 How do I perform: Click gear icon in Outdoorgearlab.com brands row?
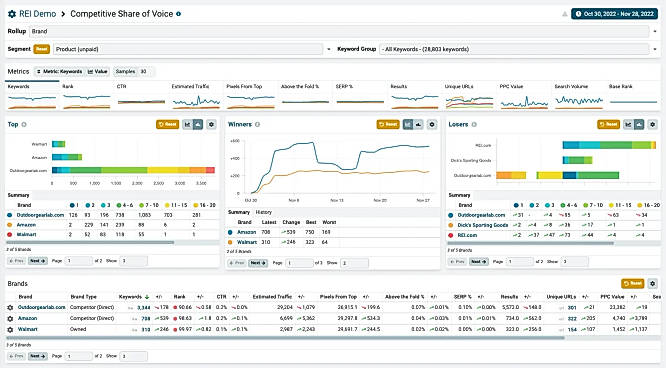coord(10,307)
